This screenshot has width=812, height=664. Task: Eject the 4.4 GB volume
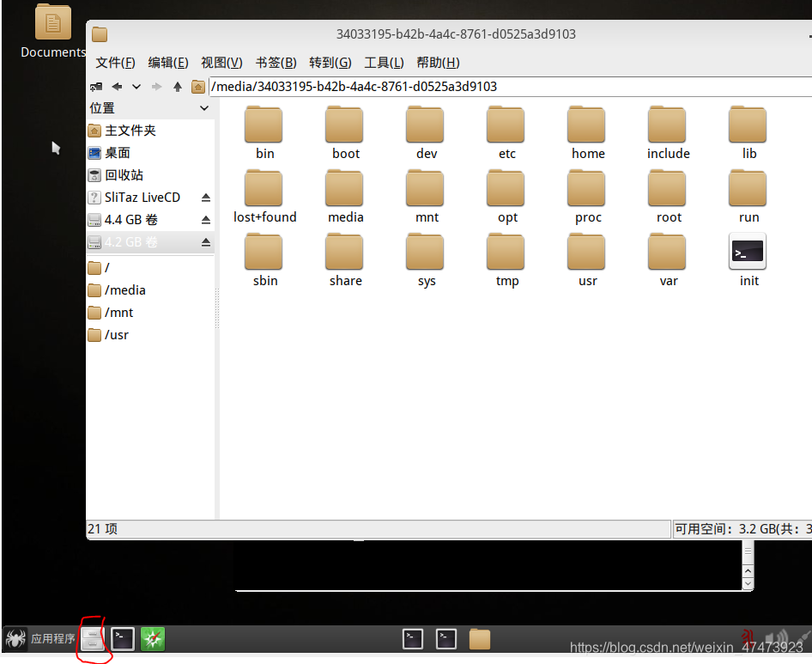point(206,220)
